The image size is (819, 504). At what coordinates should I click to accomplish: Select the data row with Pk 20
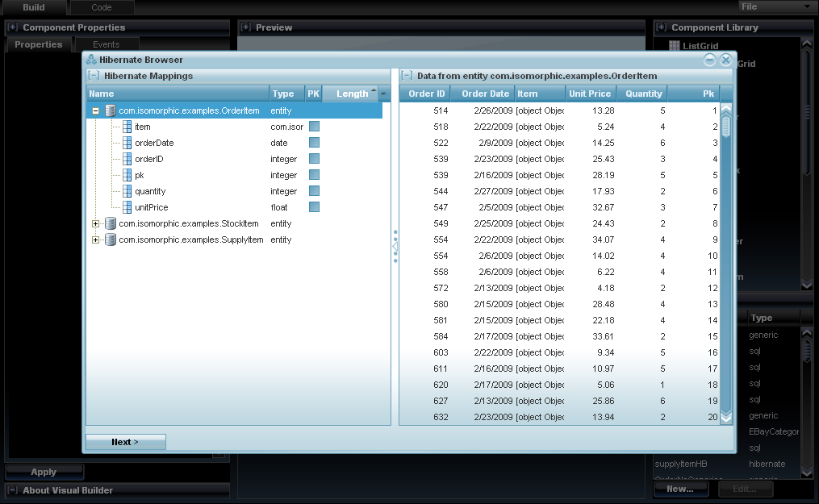coord(560,417)
